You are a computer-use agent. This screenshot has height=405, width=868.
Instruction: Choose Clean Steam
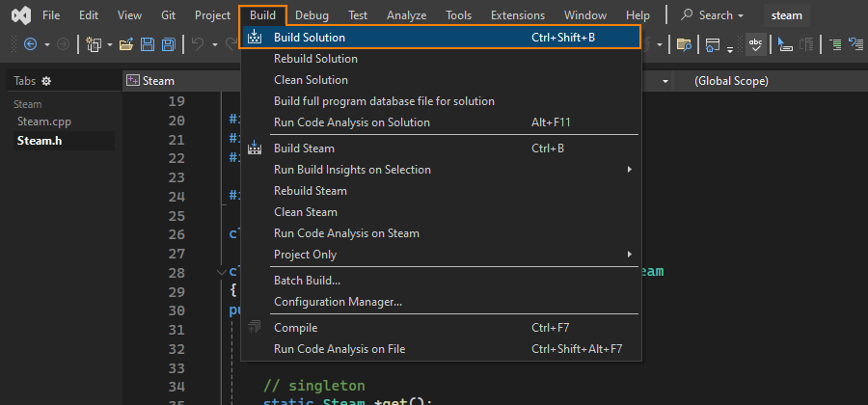click(441, 212)
